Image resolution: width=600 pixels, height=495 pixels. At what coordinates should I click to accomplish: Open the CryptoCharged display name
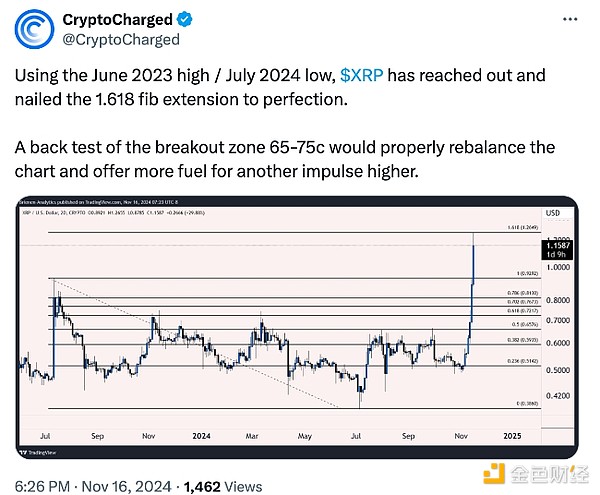[x=117, y=20]
